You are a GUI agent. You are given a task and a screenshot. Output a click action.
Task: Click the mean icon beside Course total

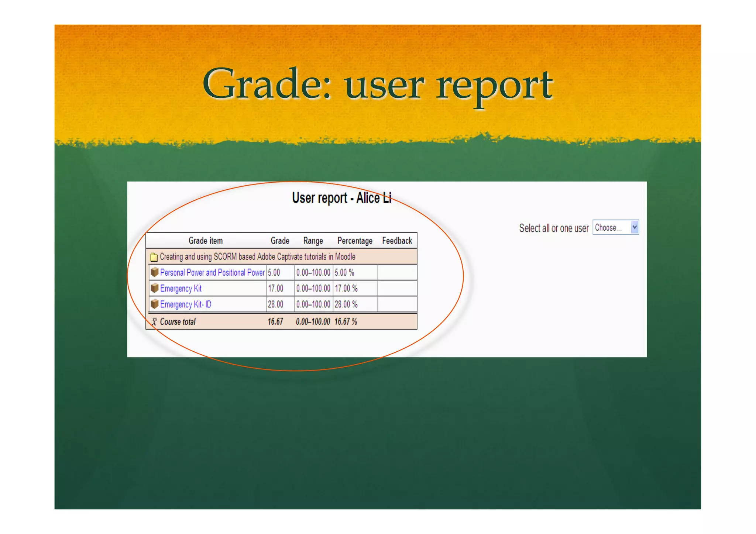tap(154, 321)
